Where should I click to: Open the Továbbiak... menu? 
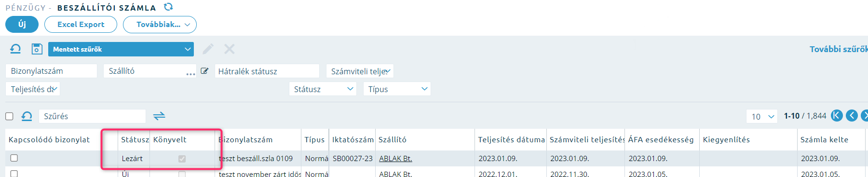[x=160, y=25]
